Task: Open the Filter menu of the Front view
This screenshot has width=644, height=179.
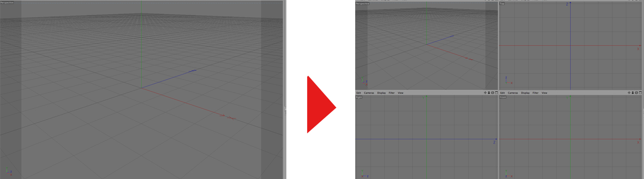Action: click(x=535, y=93)
